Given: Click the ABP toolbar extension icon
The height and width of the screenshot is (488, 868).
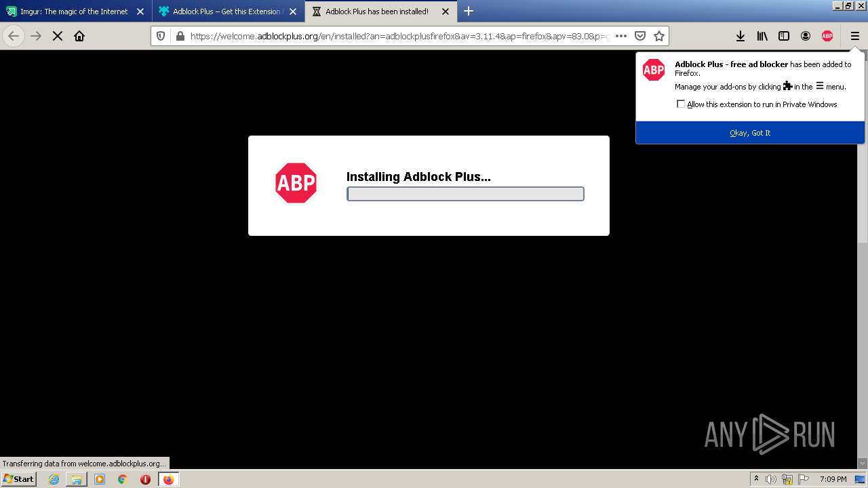Looking at the screenshot, I should (x=827, y=36).
